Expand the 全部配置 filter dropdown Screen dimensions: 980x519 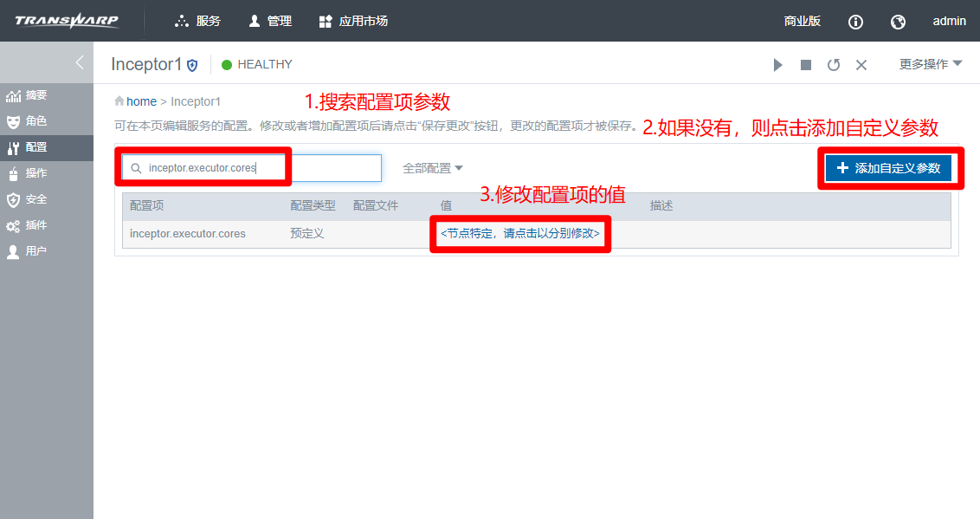pyautogui.click(x=433, y=168)
